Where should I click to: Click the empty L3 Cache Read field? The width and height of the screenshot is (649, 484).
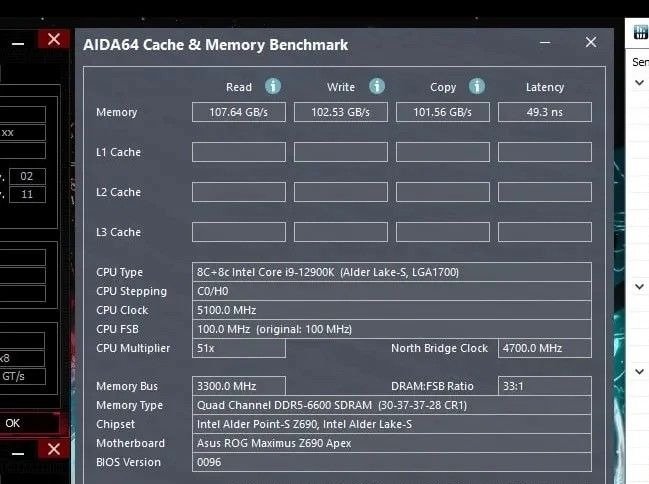[x=239, y=232]
